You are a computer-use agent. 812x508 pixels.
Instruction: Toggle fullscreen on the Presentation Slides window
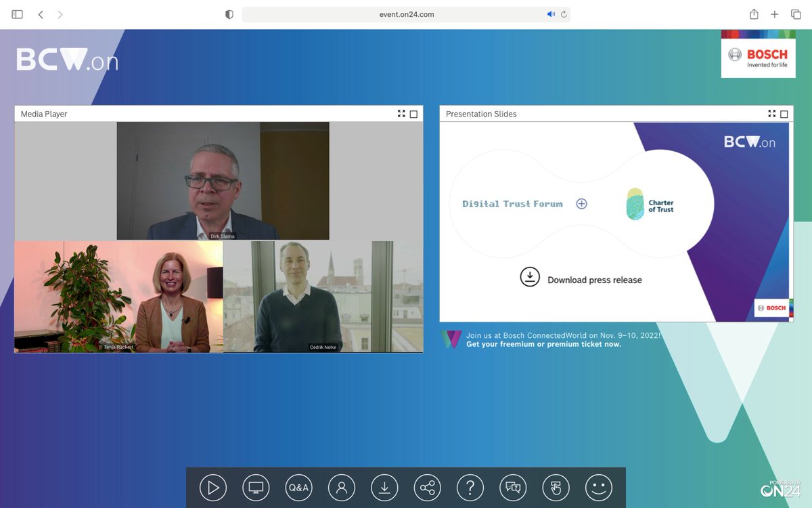click(772, 114)
